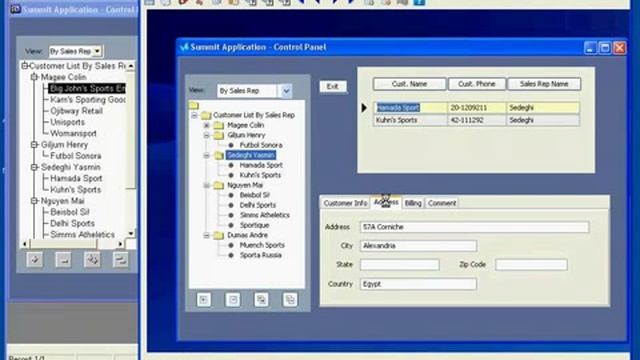Click the empty Zip Code field
This screenshot has width=640, height=360.
[531, 264]
